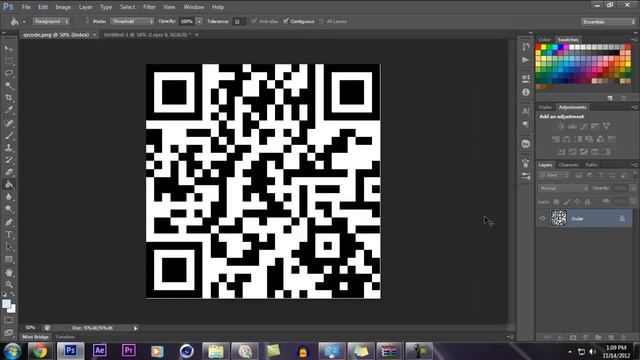Open the Info panel icon

coord(526,92)
